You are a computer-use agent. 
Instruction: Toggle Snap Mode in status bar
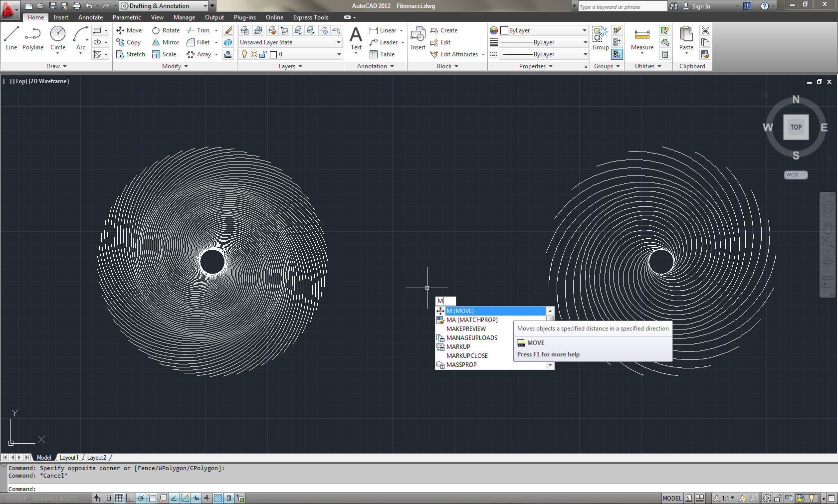pyautogui.click(x=108, y=498)
